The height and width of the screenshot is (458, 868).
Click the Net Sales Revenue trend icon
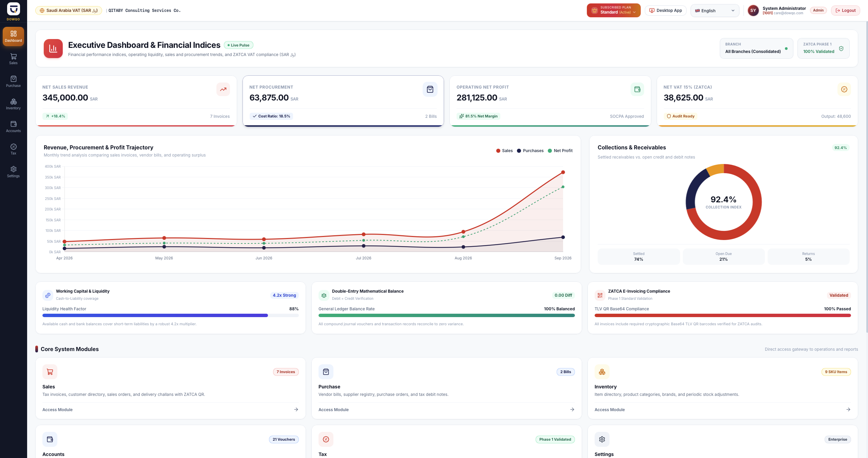[223, 89]
